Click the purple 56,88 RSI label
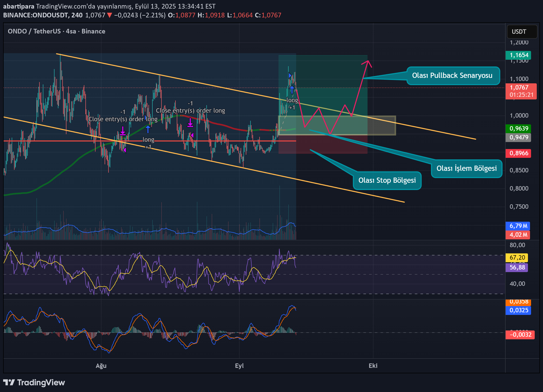Image resolution: width=543 pixels, height=392 pixels. click(x=517, y=267)
